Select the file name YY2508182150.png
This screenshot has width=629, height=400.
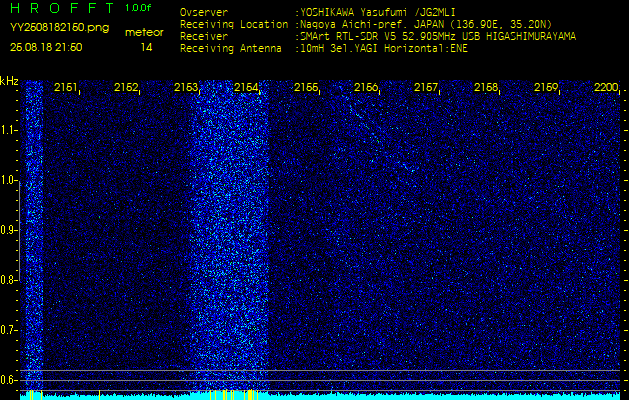pyautogui.click(x=59, y=28)
